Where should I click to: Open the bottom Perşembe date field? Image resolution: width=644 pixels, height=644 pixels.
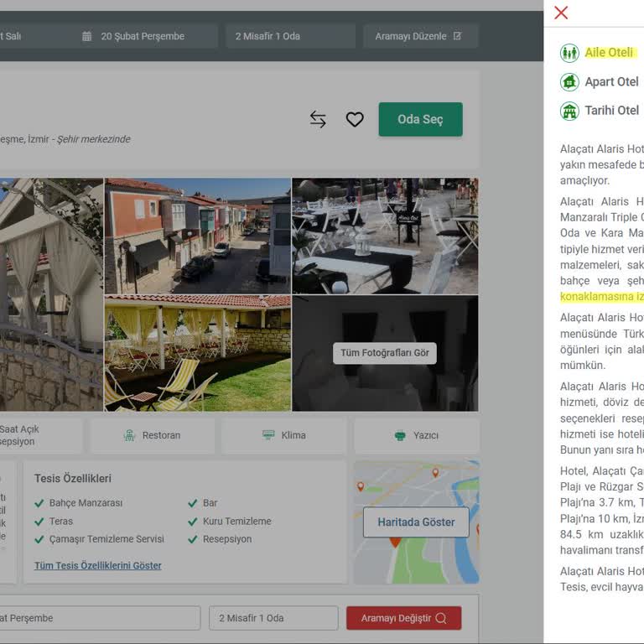100,618
